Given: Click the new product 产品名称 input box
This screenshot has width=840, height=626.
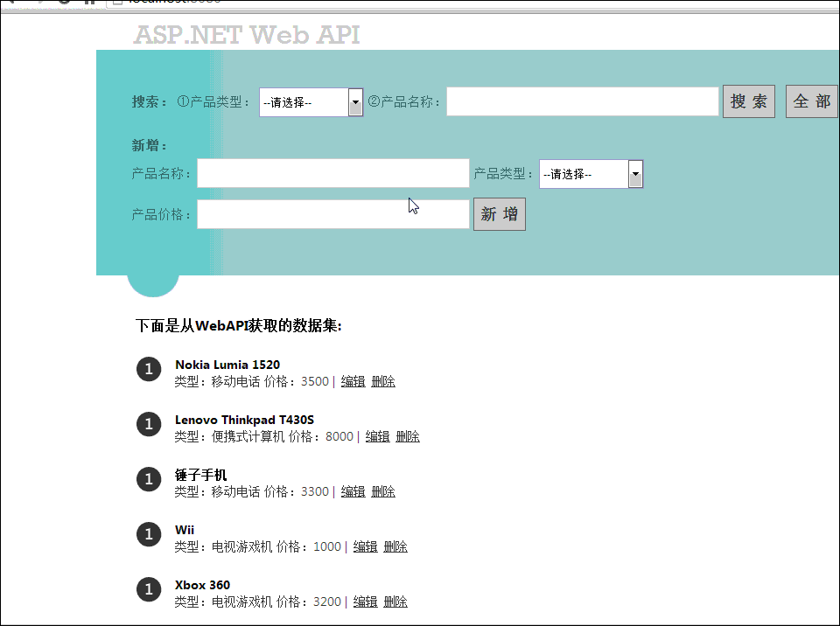Looking at the screenshot, I should click(x=332, y=173).
